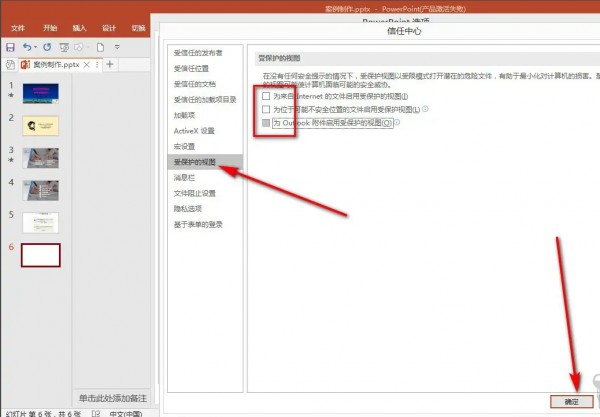Click the 确定 button

click(x=572, y=402)
